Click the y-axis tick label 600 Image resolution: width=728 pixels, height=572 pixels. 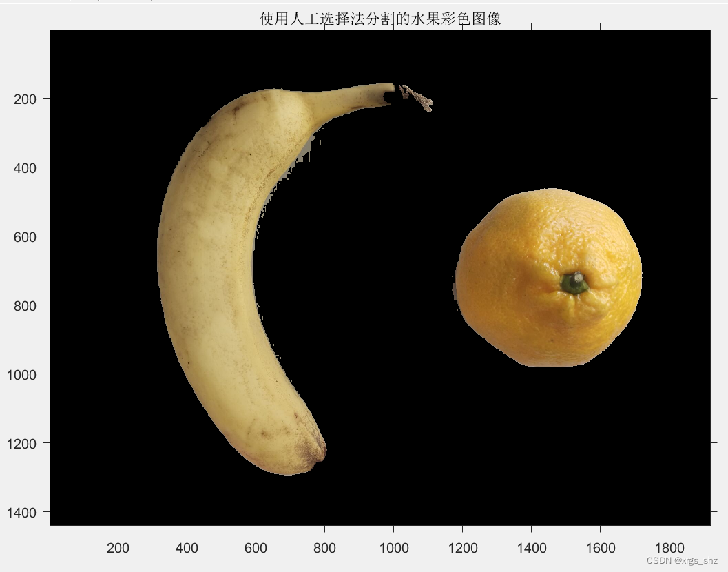pos(25,237)
